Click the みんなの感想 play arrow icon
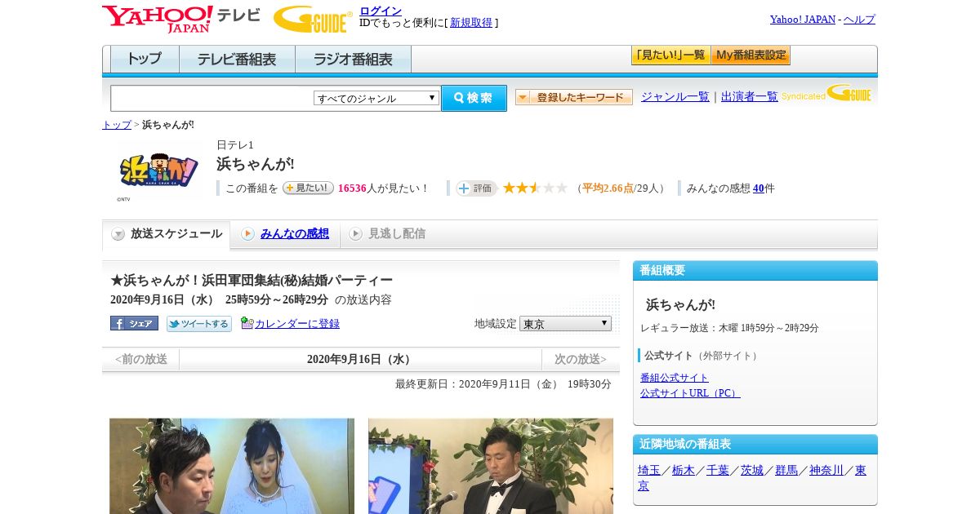The height and width of the screenshot is (514, 980). click(x=247, y=234)
